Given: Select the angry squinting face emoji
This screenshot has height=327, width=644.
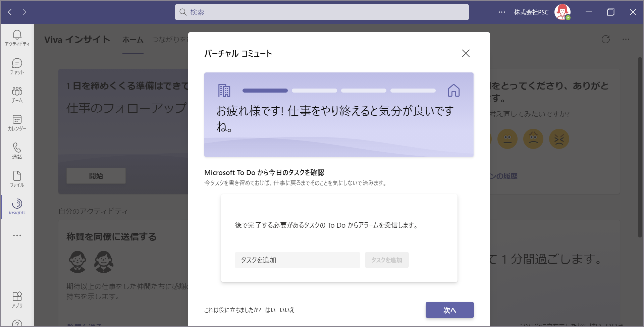Looking at the screenshot, I should (x=559, y=139).
